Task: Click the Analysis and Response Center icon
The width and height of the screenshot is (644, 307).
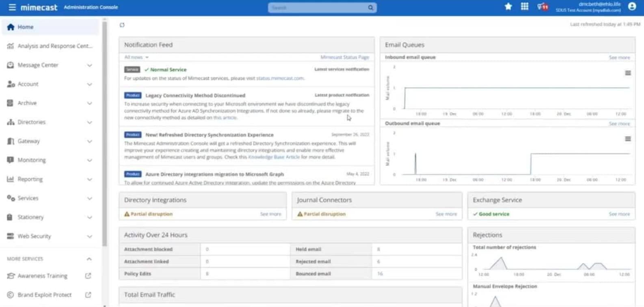Action: [x=11, y=46]
